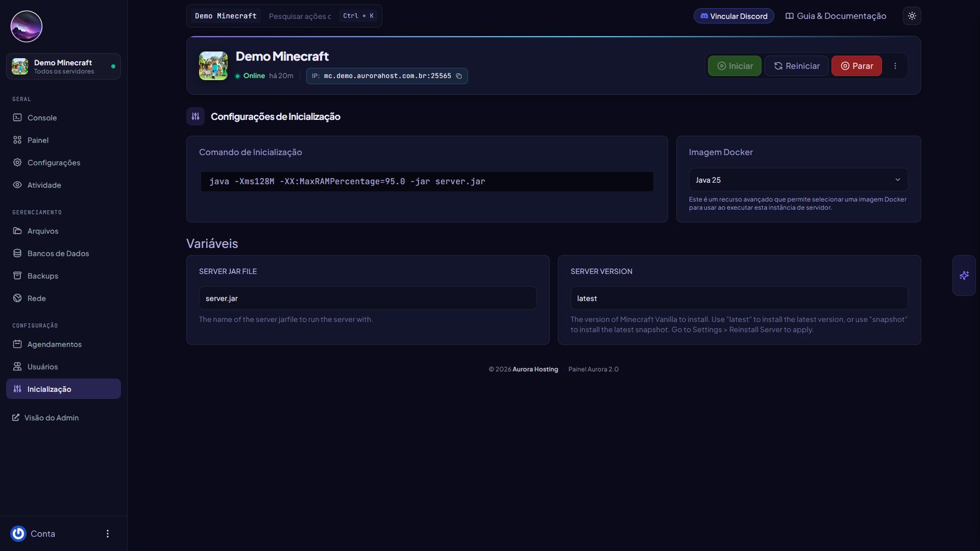Open the Arquivos file manager

pyautogui.click(x=63, y=231)
